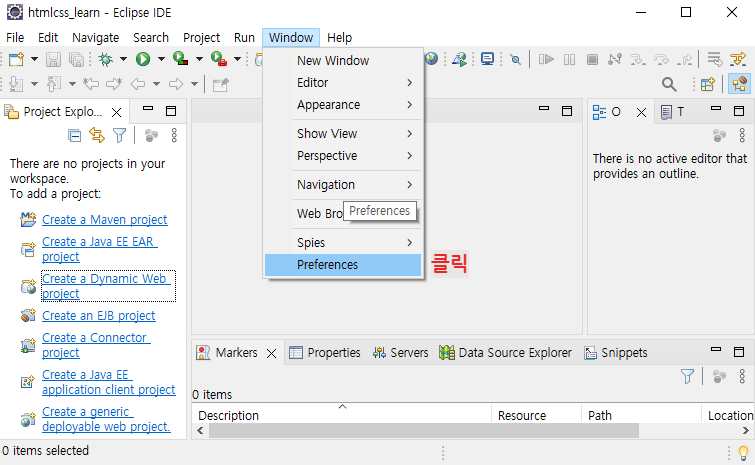The height and width of the screenshot is (465, 755).
Task: Click the lightbulb tip icon in status bar
Action: coord(743,452)
